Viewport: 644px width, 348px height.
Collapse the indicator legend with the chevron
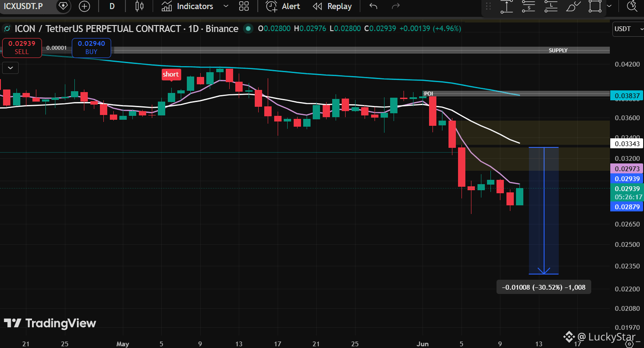[x=10, y=68]
